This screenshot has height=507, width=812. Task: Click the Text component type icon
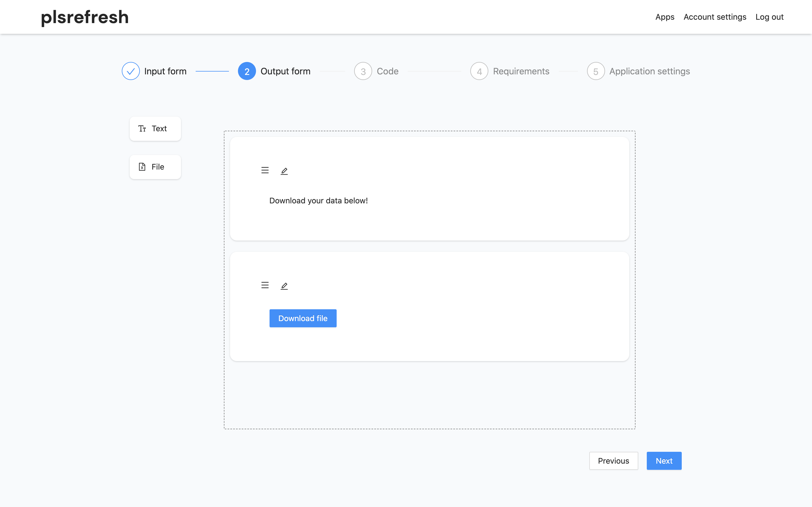142,129
